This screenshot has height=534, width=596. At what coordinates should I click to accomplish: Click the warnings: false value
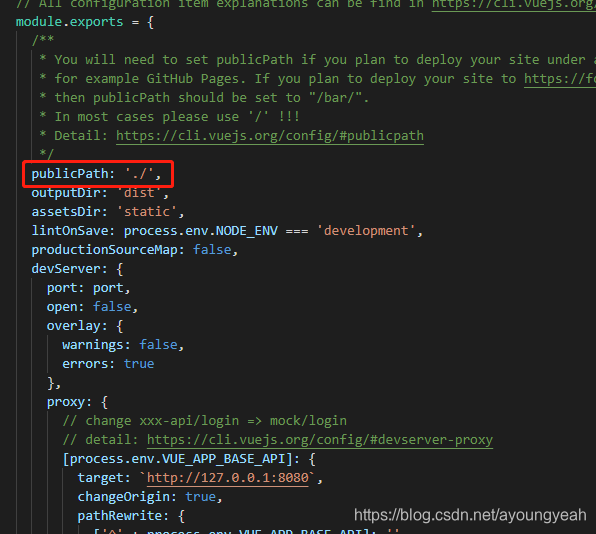tap(158, 345)
